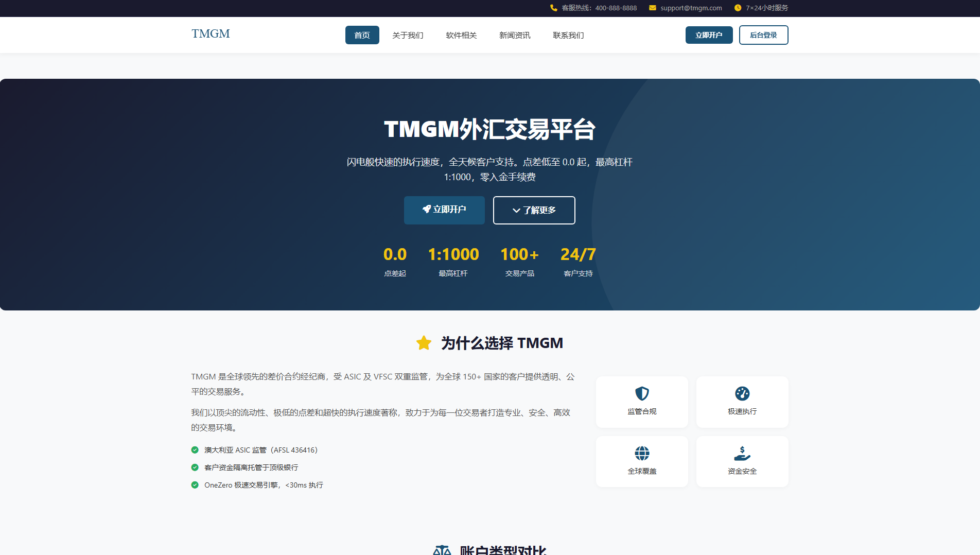Open the 关于我们 menu item

[x=408, y=35]
